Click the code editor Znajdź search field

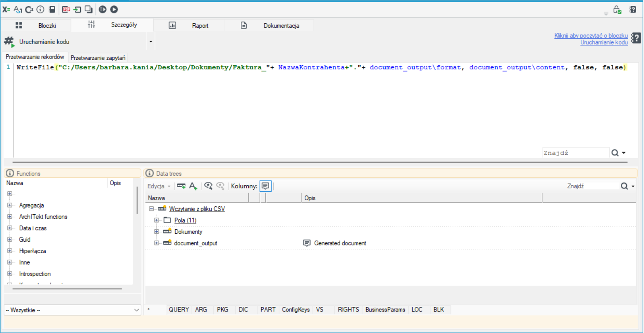coord(575,153)
